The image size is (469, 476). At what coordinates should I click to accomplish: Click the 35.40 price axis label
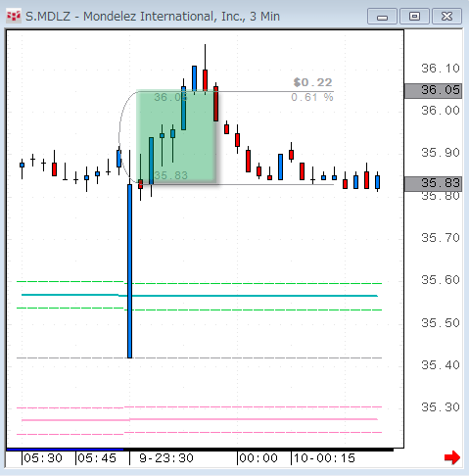point(441,364)
